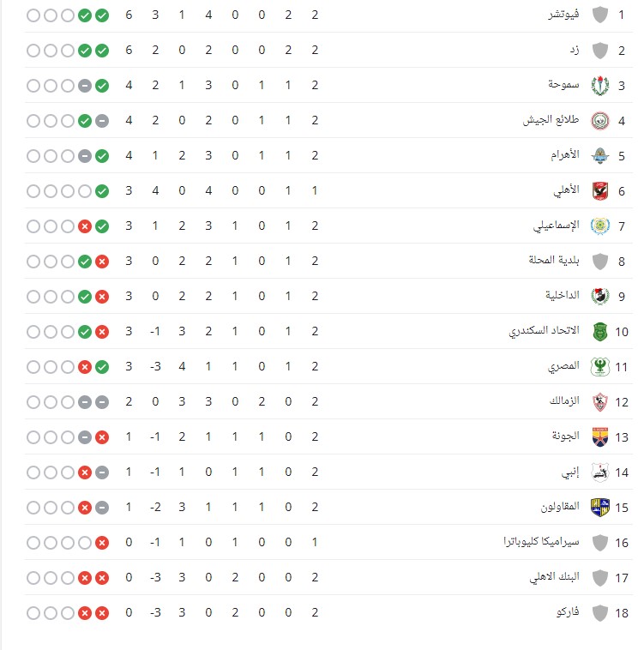644x650 pixels.
Task: Click Ceramica Cleopatra's red loss form indicator
Action: point(102,542)
